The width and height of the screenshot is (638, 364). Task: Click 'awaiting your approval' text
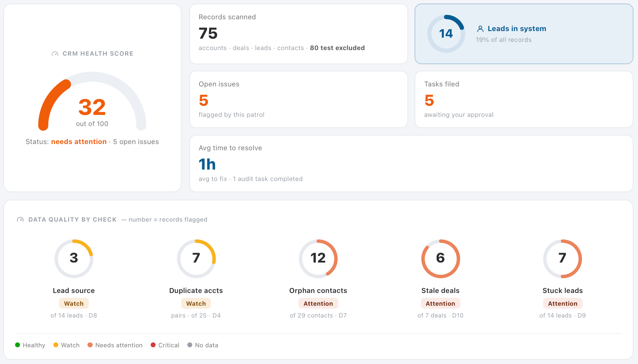(459, 115)
